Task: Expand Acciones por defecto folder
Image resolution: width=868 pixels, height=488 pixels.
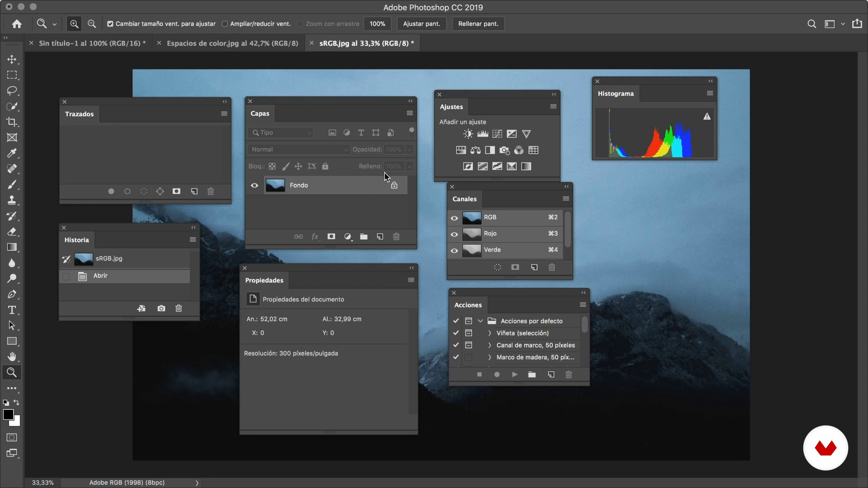Action: click(x=480, y=320)
